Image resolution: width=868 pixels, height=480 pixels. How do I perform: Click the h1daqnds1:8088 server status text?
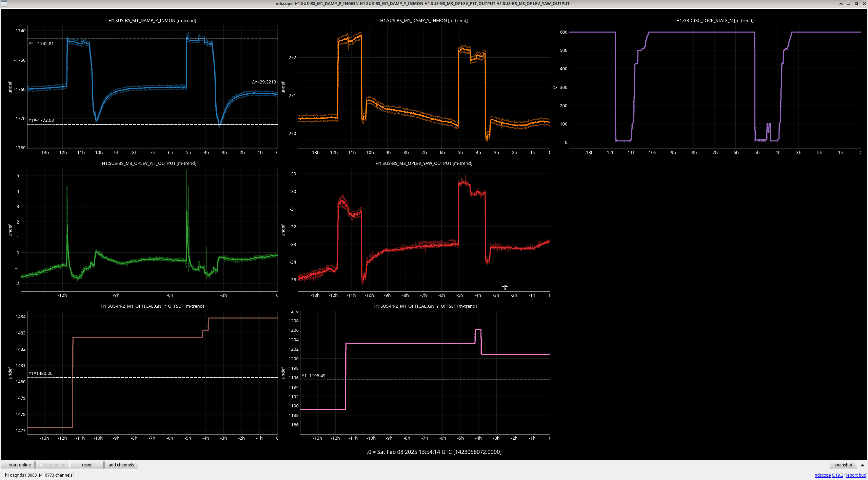tap(21, 475)
